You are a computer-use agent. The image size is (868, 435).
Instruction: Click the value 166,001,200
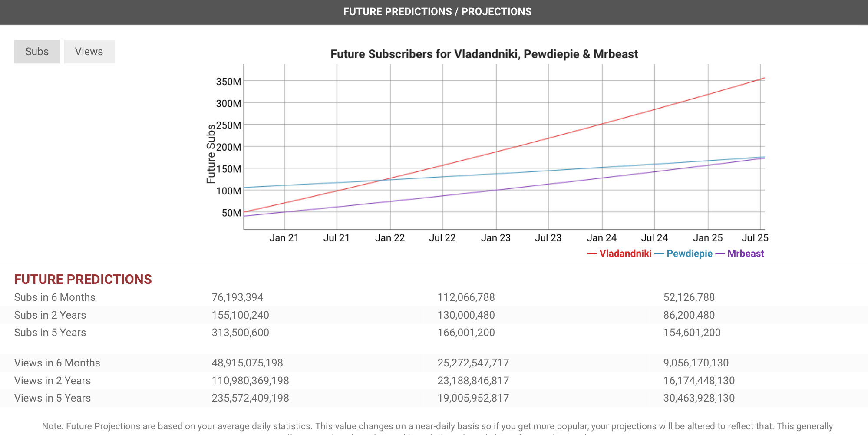click(466, 333)
